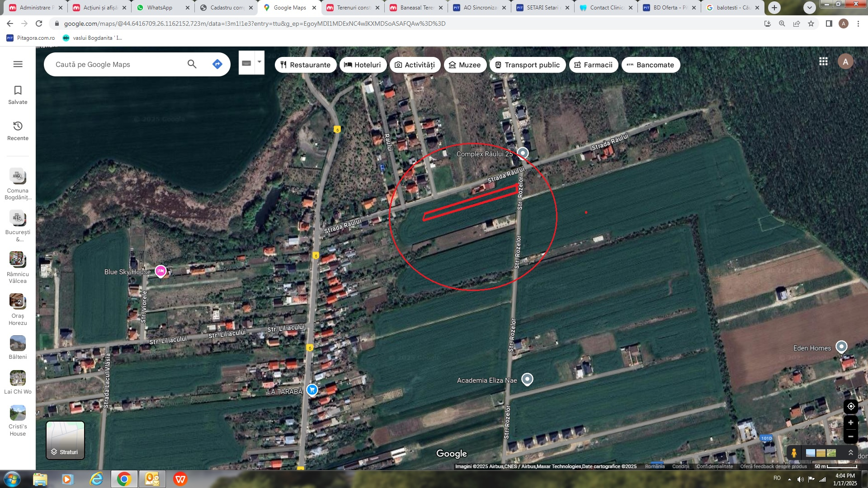Center map on my location
The width and height of the screenshot is (868, 488).
[850, 406]
